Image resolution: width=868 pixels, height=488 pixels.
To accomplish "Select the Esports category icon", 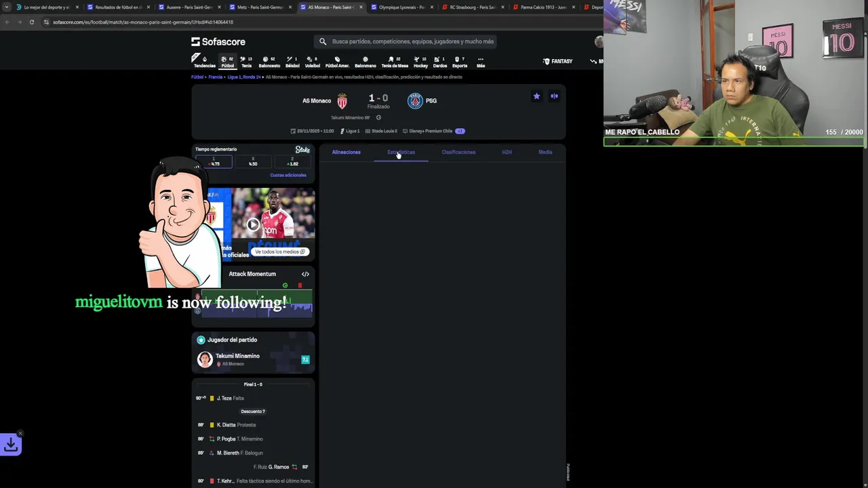I will (459, 62).
